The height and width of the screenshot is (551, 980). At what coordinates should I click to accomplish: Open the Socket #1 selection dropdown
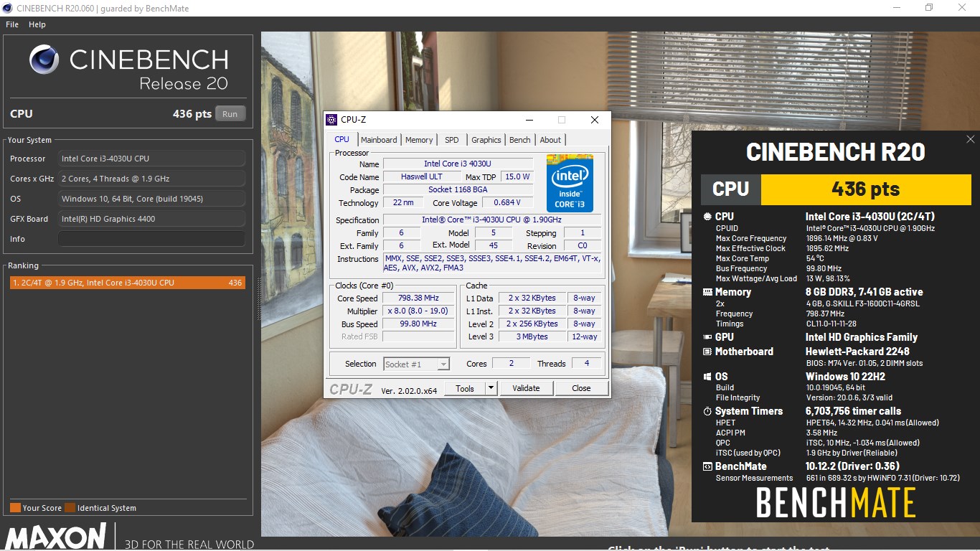[x=416, y=364]
